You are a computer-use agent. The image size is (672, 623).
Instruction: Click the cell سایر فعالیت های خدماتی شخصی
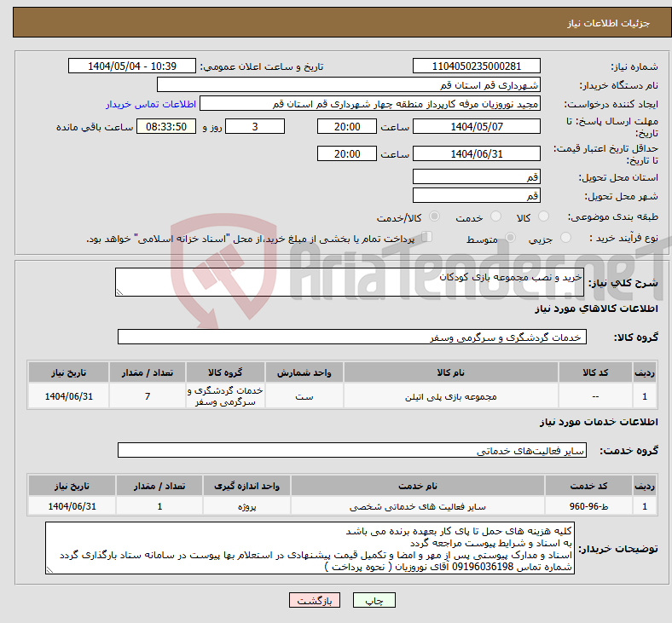tap(417, 506)
